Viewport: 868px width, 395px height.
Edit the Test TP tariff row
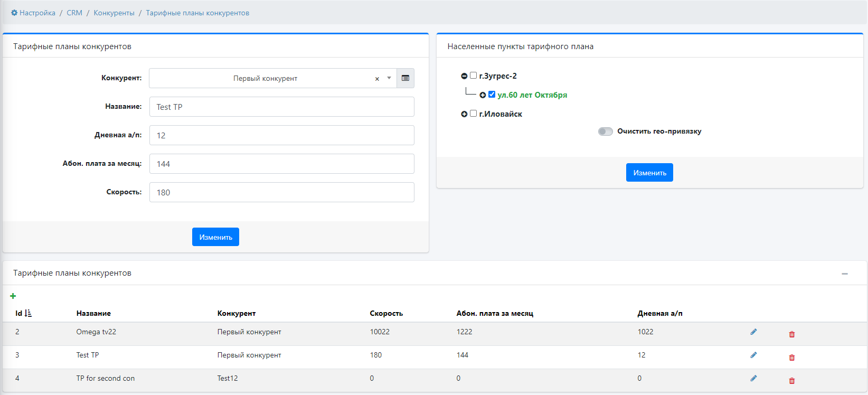click(x=753, y=355)
